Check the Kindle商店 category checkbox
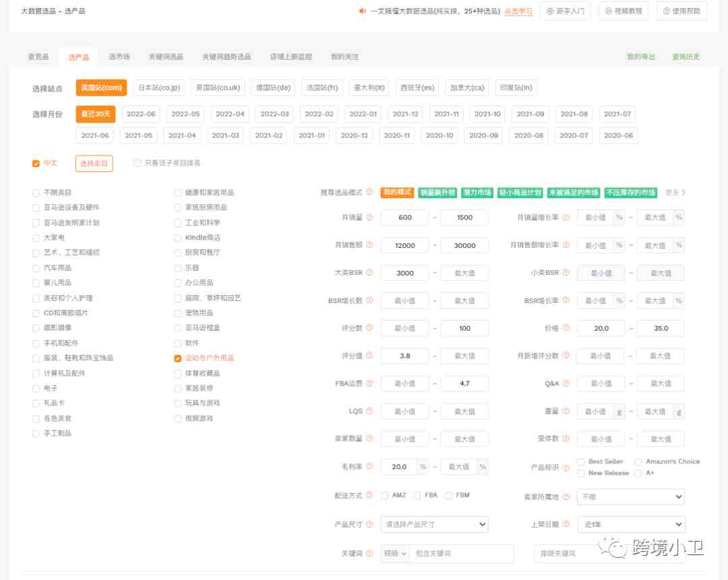Image resolution: width=728 pixels, height=580 pixels. [177, 238]
